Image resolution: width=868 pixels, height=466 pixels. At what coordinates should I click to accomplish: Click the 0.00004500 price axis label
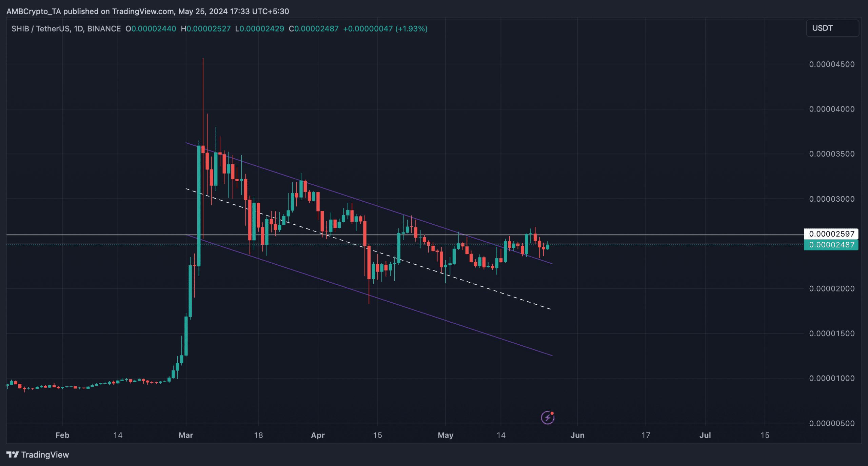coord(832,64)
